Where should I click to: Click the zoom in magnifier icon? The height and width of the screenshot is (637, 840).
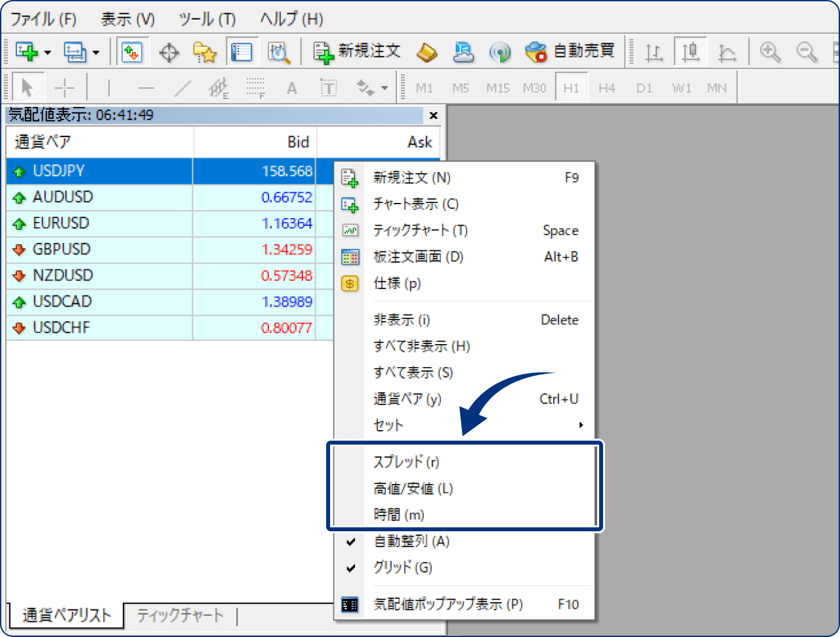770,52
